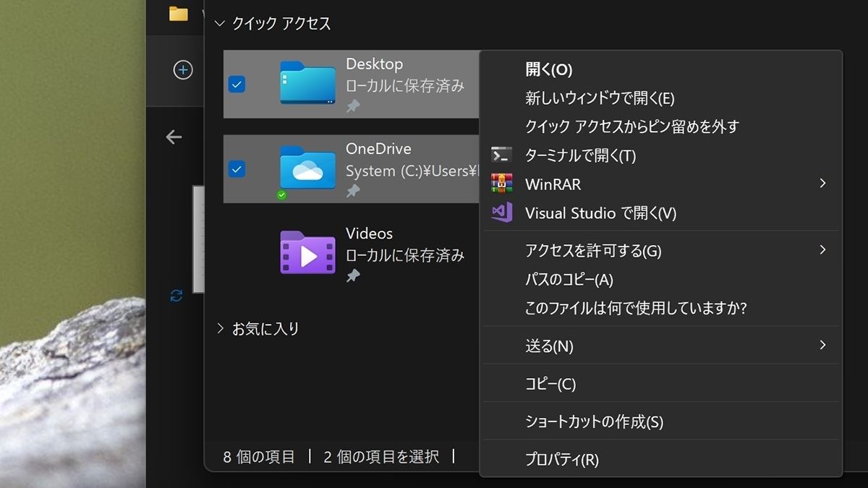Click the blue sync refresh icon

(176, 296)
